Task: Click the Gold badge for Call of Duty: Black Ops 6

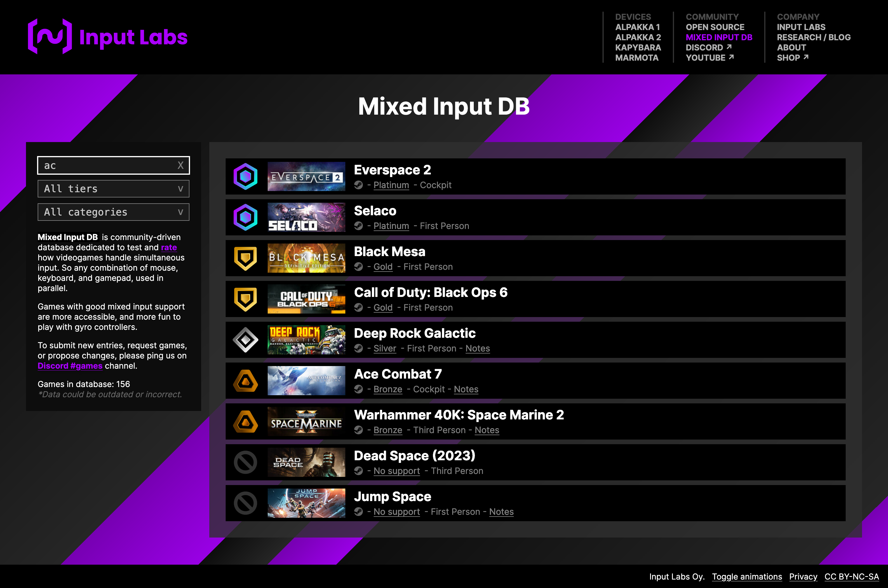Action: pyautogui.click(x=245, y=299)
